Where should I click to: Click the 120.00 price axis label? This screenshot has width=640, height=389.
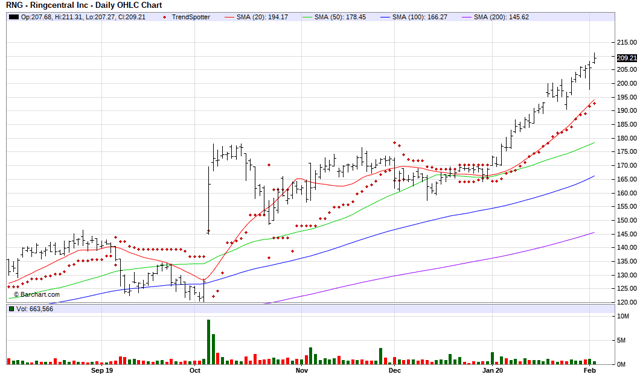pos(627,302)
